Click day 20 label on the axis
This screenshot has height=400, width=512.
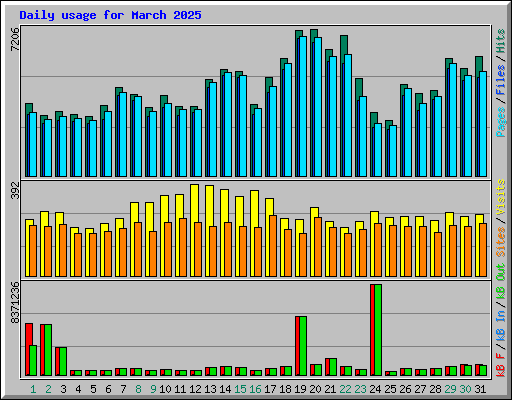[x=315, y=389]
